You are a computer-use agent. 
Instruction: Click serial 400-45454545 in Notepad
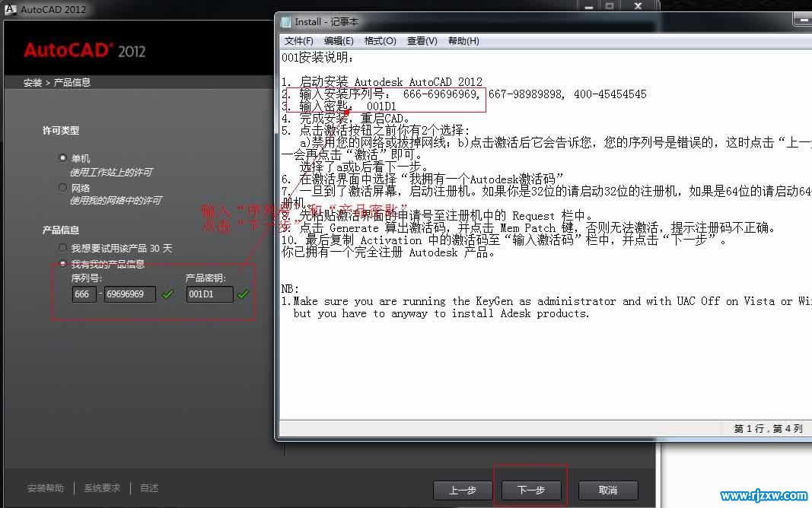tap(610, 94)
